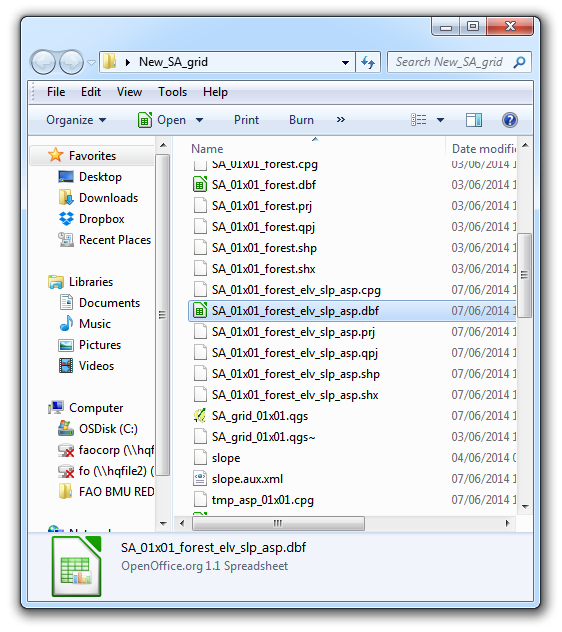Select file SA_01x01_forest_elv_slp_asp.qpj
The height and width of the screenshot is (632, 562).
click(x=295, y=353)
